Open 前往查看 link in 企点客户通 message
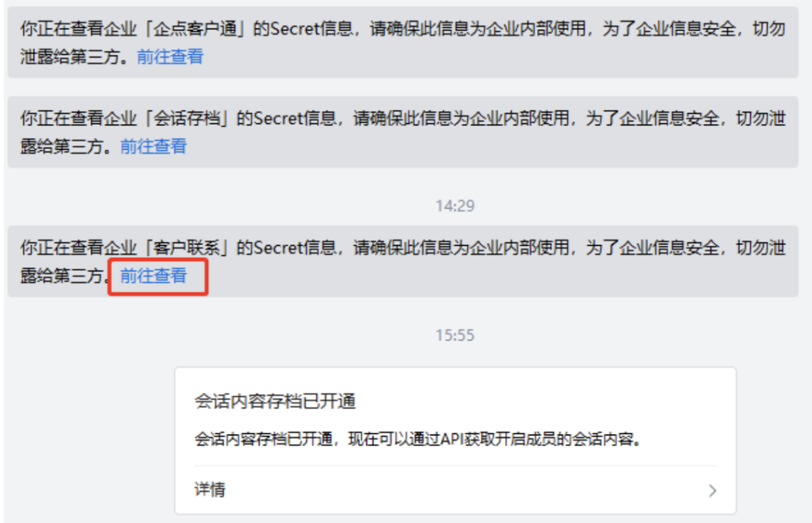 click(170, 56)
